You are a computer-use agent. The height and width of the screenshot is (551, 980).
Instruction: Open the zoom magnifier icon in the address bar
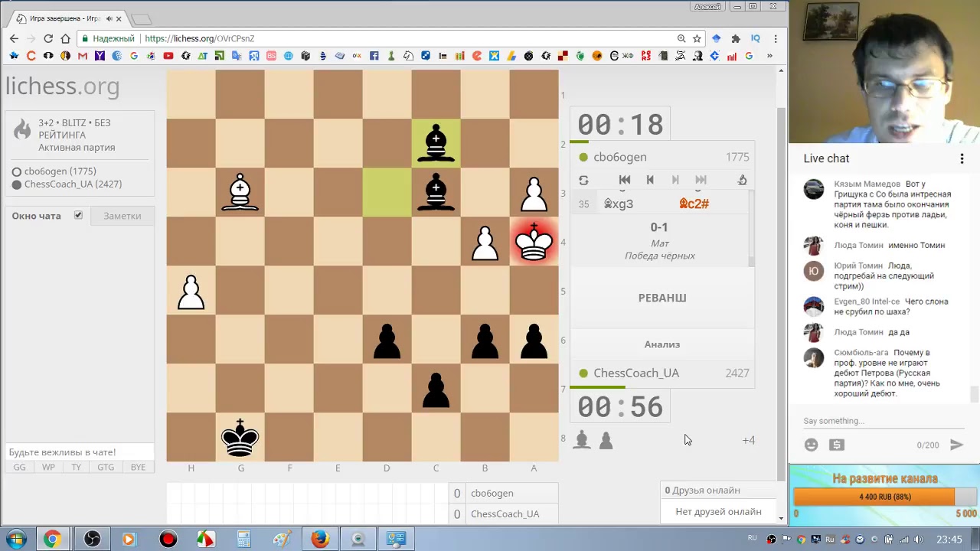[681, 38]
